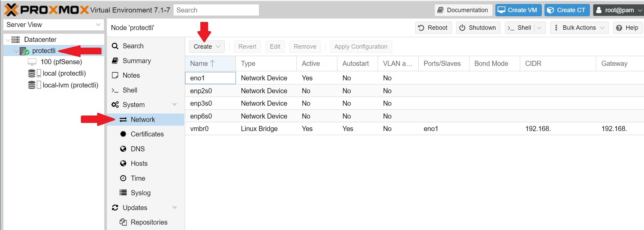Click the Create CT cube icon
The height and width of the screenshot is (230, 644).
point(551,10)
